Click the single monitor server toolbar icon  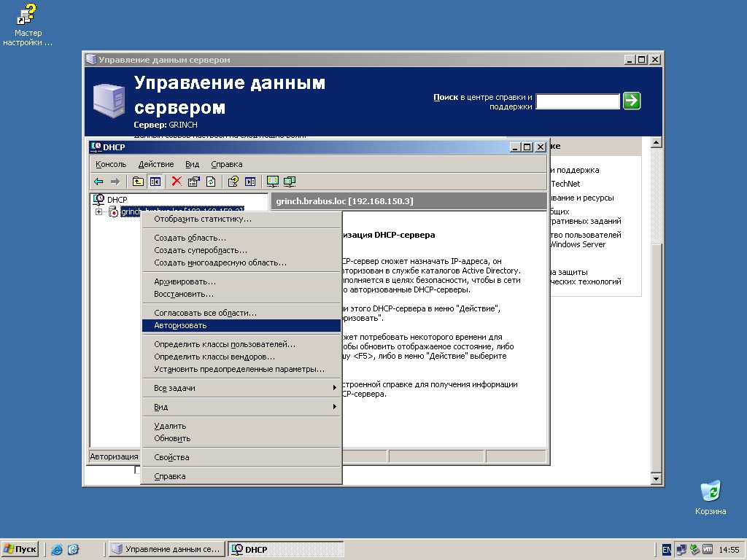click(x=273, y=182)
